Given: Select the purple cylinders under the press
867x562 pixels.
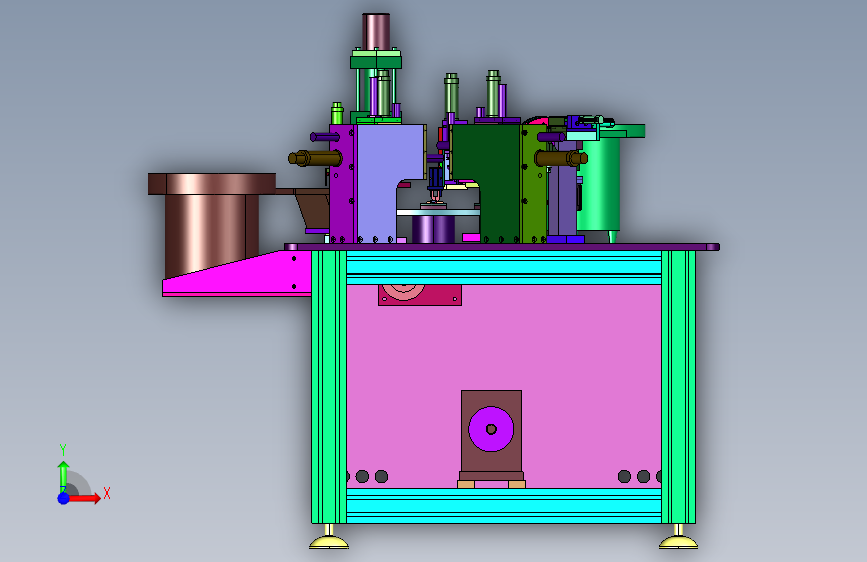Looking at the screenshot, I should click(x=434, y=229).
